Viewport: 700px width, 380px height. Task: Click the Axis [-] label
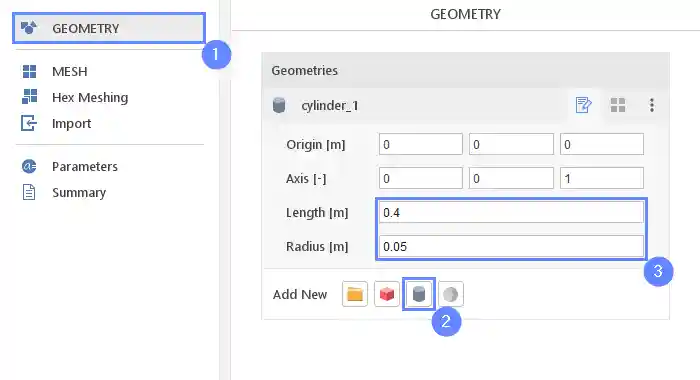(x=306, y=179)
